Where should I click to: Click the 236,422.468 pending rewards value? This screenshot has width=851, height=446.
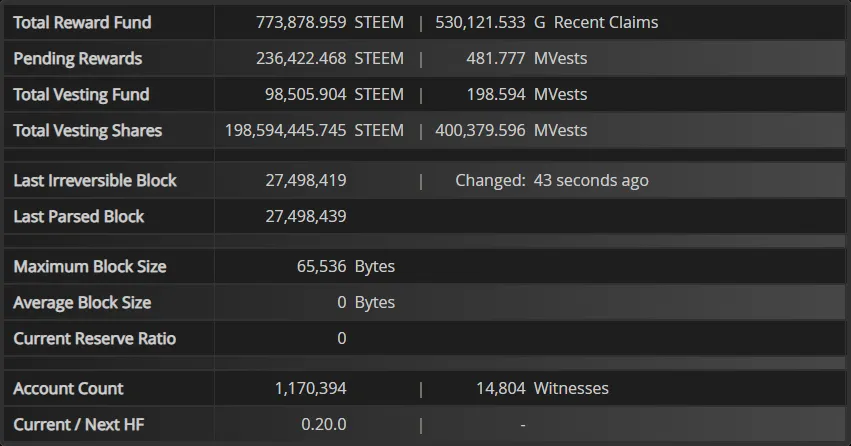pyautogui.click(x=301, y=58)
